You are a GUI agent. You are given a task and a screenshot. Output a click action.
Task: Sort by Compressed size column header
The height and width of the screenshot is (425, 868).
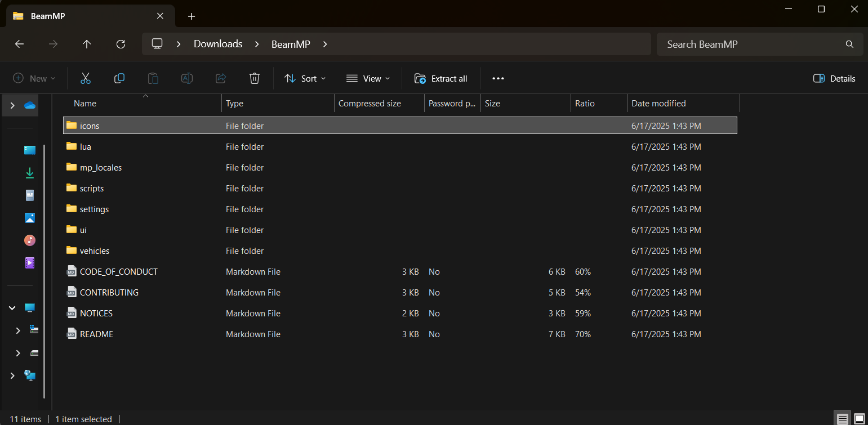tap(379, 104)
